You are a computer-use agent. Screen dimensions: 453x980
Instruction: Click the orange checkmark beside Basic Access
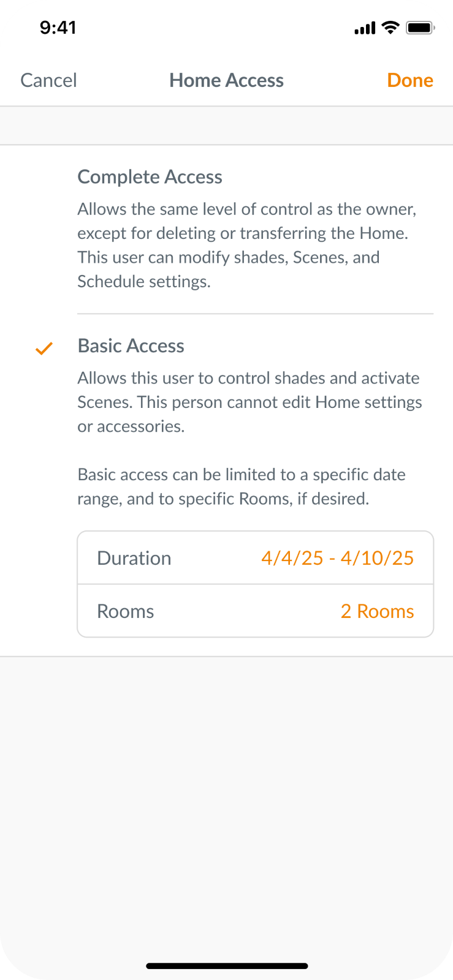(x=44, y=347)
